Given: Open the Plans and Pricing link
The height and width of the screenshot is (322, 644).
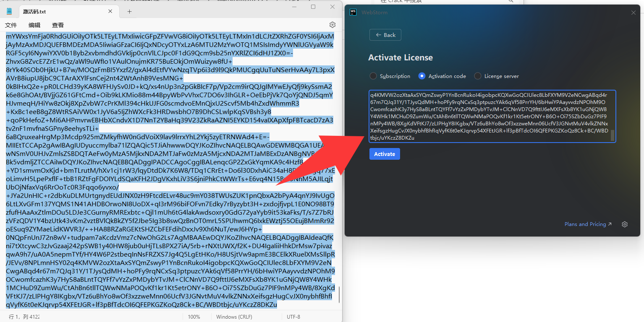Looking at the screenshot, I should (x=588, y=224).
